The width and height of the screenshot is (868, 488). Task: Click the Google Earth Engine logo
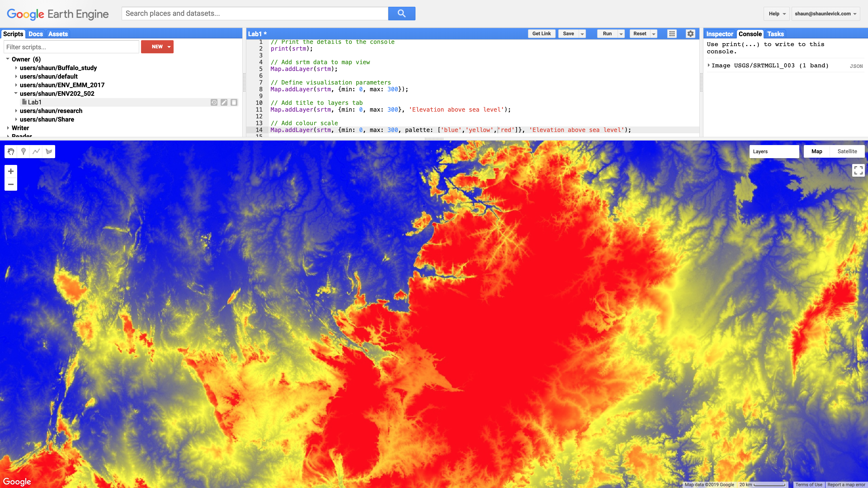pos(58,14)
